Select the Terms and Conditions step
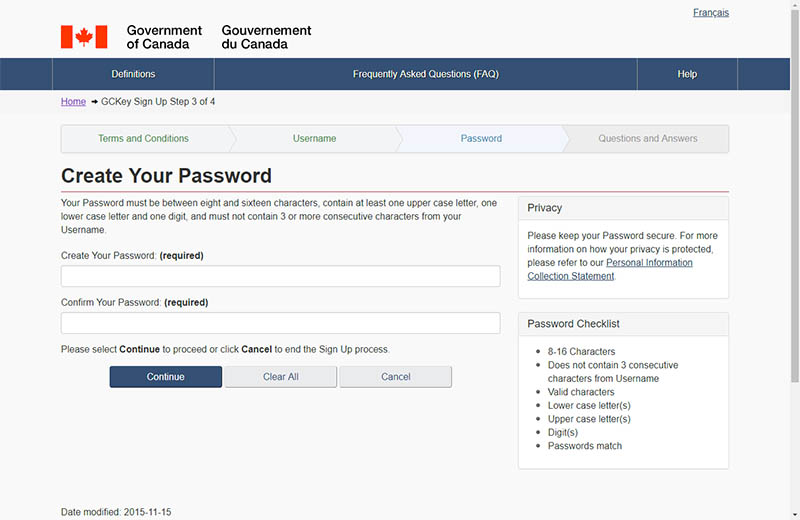Screen dimensions: 800x520 [x=143, y=139]
